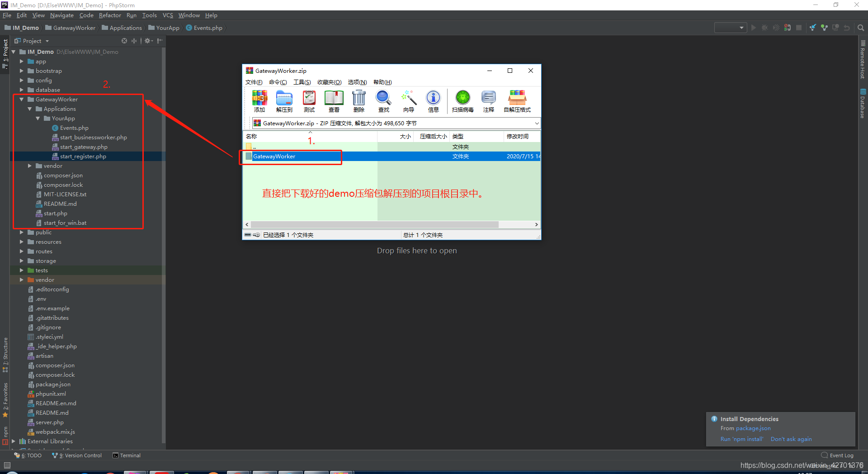The height and width of the screenshot is (474, 868).
Task: Open WinRAR 工具(S) menu
Action: pos(302,82)
